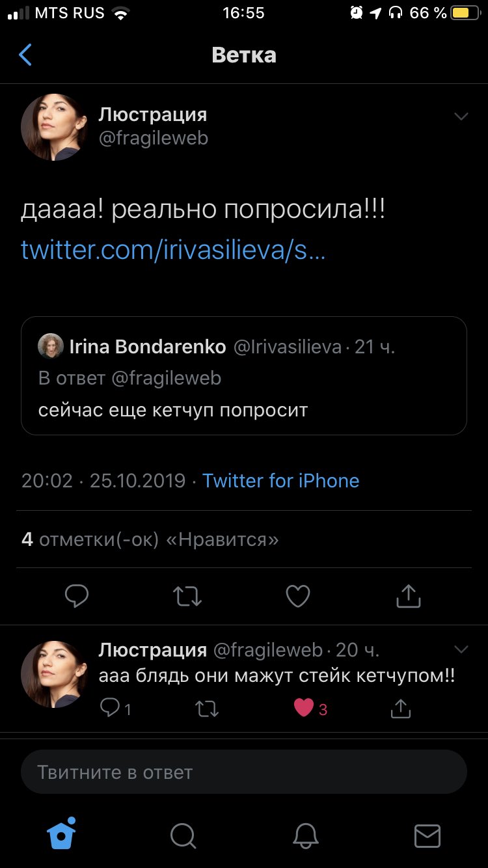Retweet the lower reply tweet
This screenshot has width=488, height=868.
pos(207,708)
